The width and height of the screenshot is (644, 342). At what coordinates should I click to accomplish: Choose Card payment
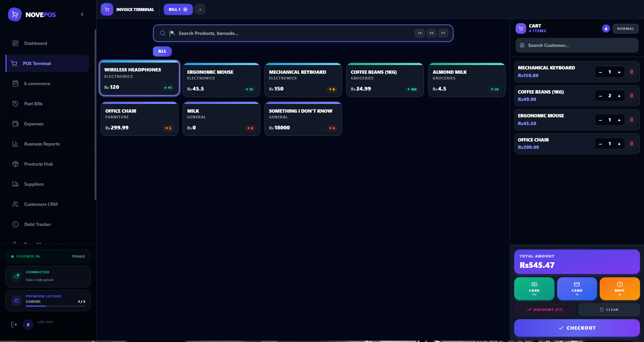point(577,289)
